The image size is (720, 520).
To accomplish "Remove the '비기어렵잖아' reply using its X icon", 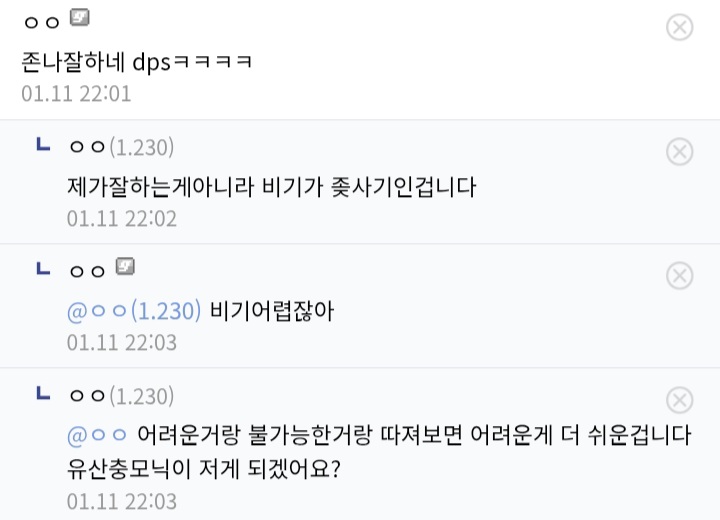I will (x=679, y=275).
